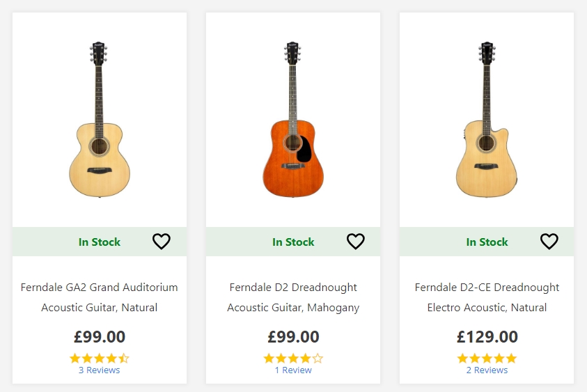Select the £99.00 price of D2 Mahogany
This screenshot has width=587, height=392.
pyautogui.click(x=293, y=336)
